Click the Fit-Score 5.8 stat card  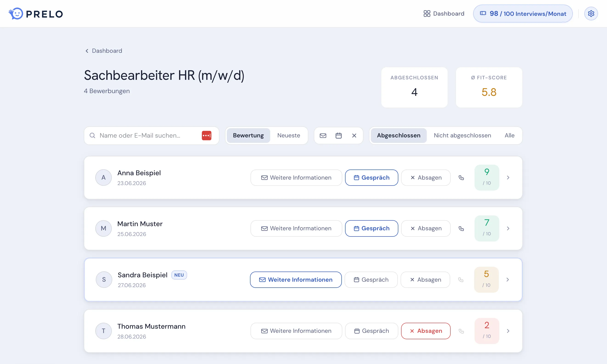coord(489,87)
